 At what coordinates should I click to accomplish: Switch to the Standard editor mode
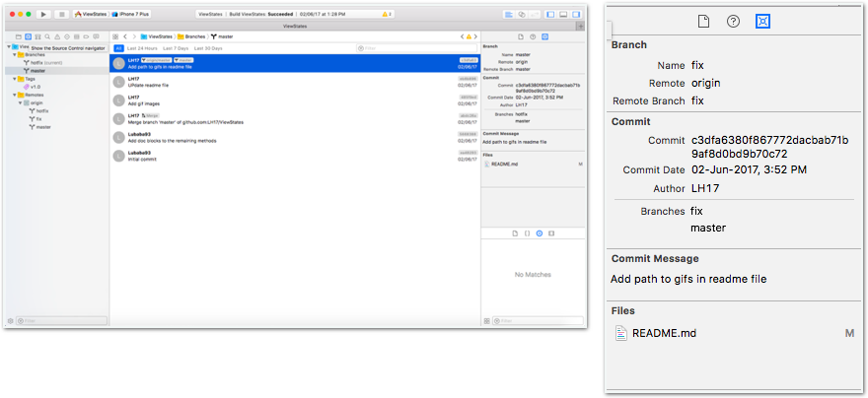[509, 14]
